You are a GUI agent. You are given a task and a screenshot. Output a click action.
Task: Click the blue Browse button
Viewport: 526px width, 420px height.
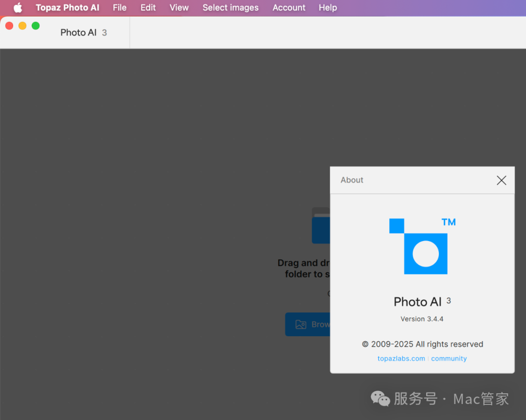[308, 325]
